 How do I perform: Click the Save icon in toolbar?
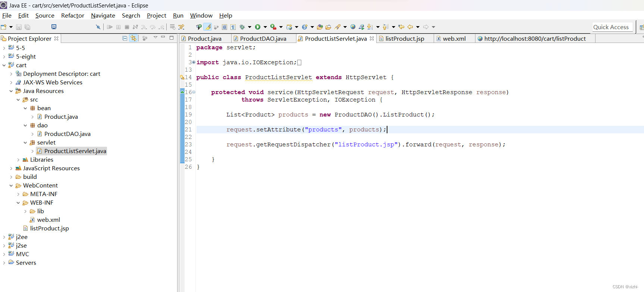pyautogui.click(x=19, y=27)
